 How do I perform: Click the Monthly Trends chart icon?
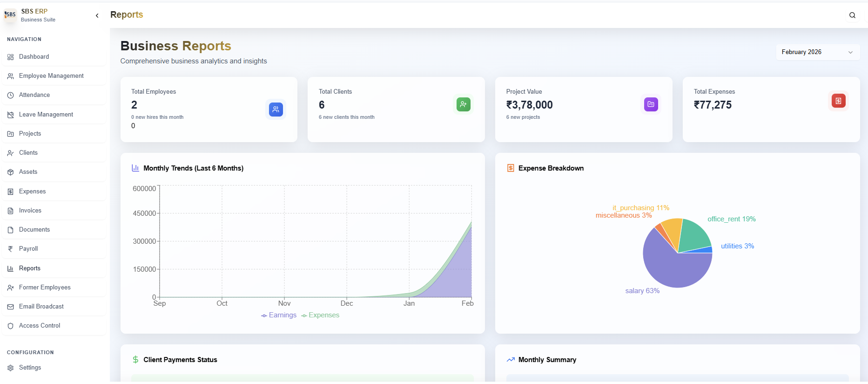135,168
